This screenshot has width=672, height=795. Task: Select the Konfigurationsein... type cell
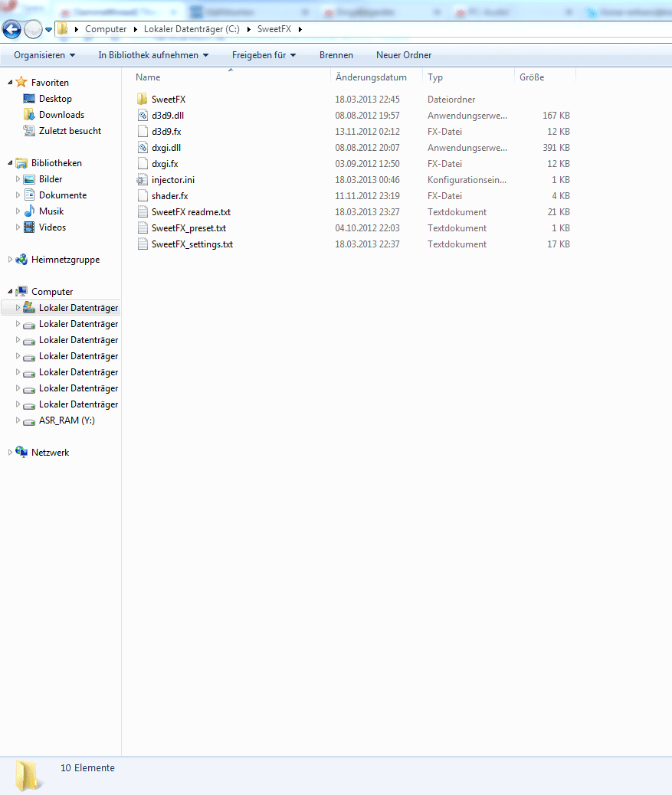[467, 180]
